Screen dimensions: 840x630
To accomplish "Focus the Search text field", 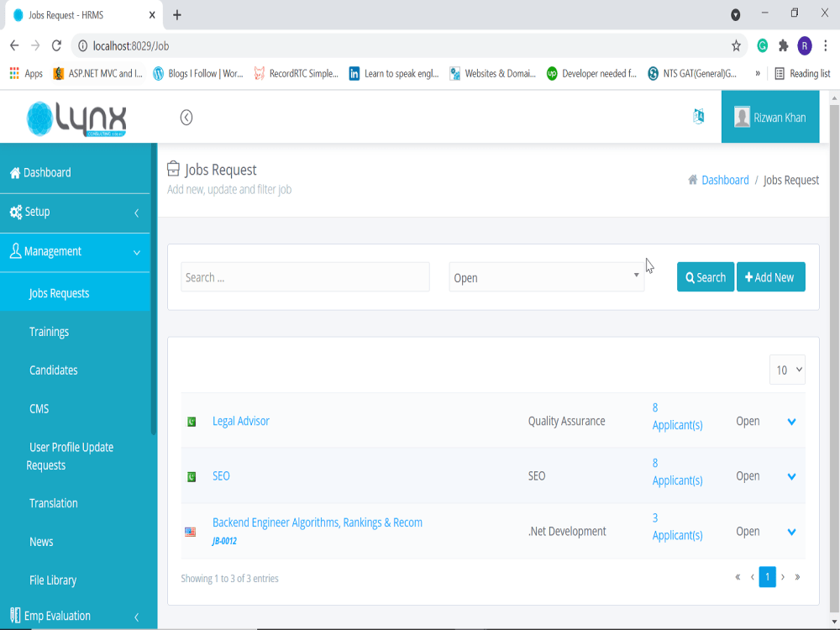I will [x=306, y=277].
